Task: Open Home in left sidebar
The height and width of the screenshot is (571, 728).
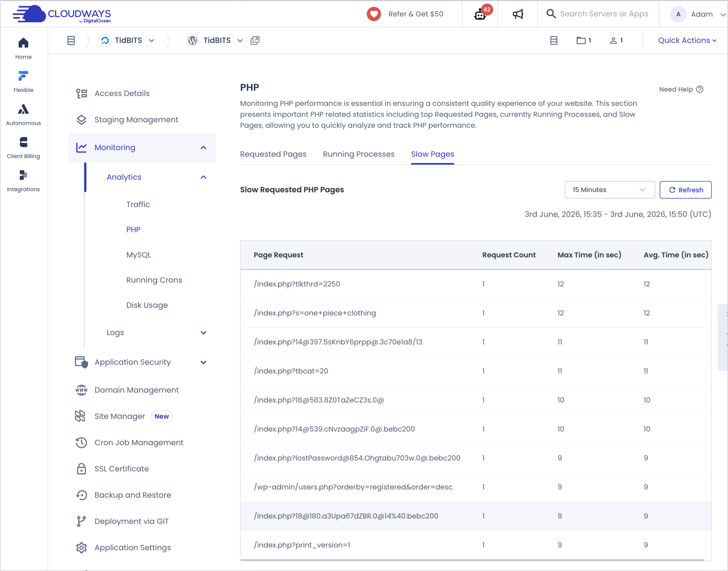Action: click(23, 48)
